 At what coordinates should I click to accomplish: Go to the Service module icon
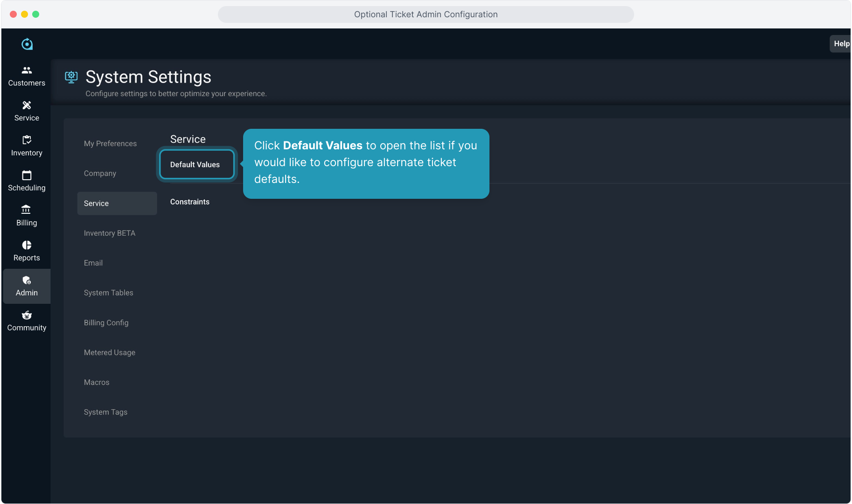(27, 105)
